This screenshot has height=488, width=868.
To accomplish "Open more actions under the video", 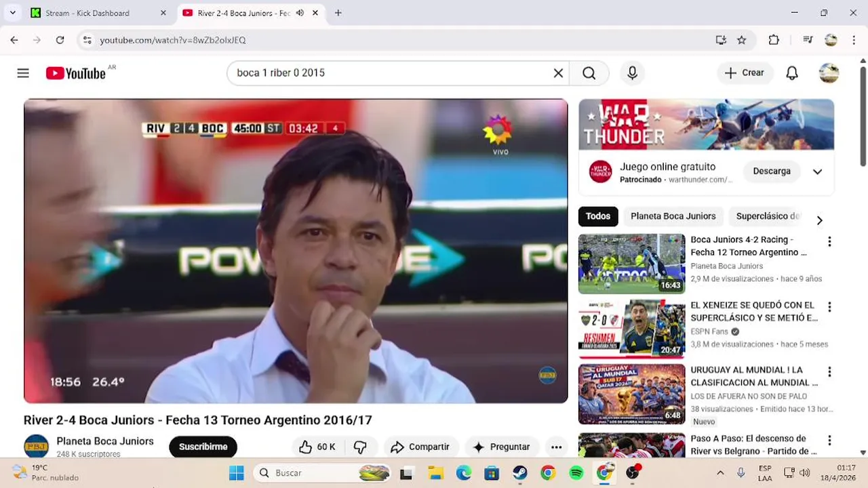I will 556,447.
